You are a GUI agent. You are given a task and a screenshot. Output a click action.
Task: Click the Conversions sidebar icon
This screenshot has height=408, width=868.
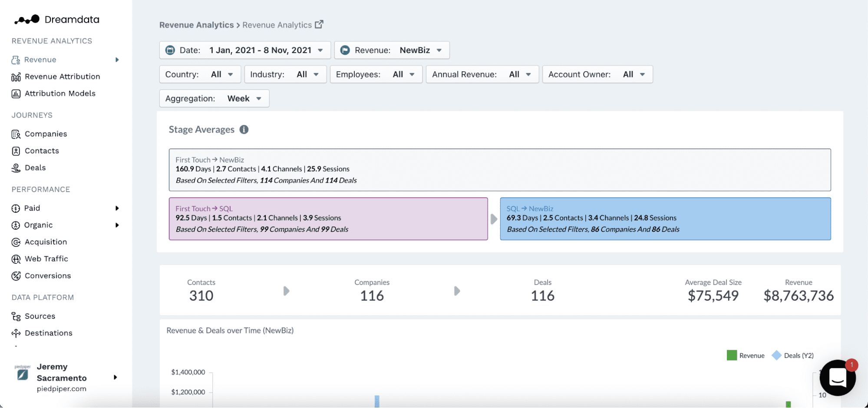(x=16, y=275)
